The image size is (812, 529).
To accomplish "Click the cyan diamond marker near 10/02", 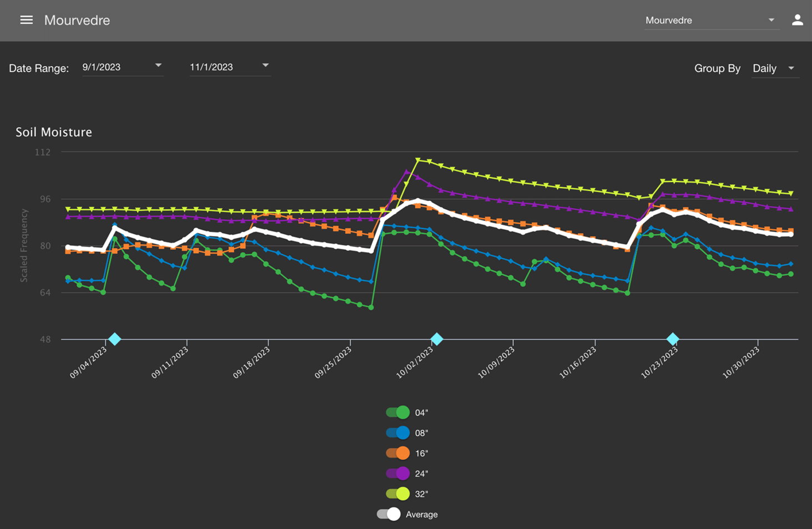I will [437, 339].
